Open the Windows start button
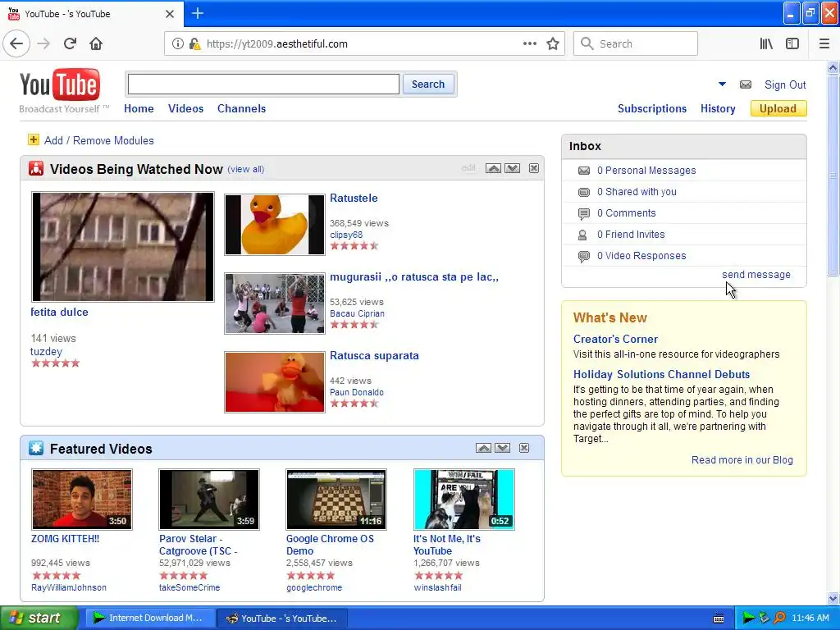This screenshot has height=630, width=840. coord(39,618)
